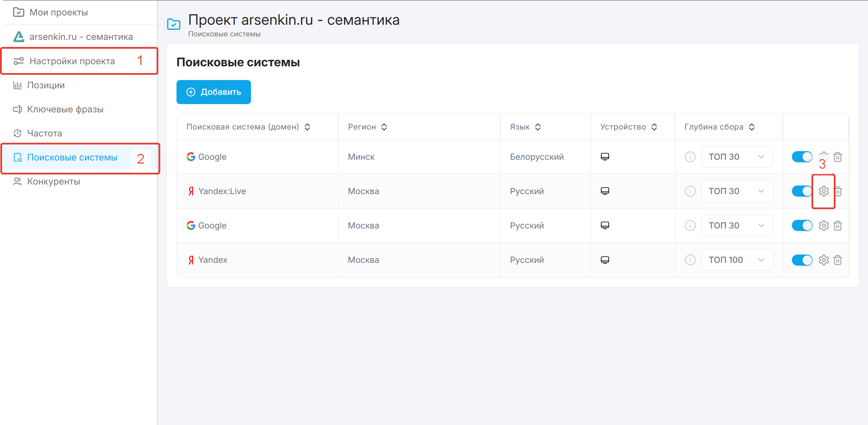Go to Ключевые фразы section

coord(65,109)
